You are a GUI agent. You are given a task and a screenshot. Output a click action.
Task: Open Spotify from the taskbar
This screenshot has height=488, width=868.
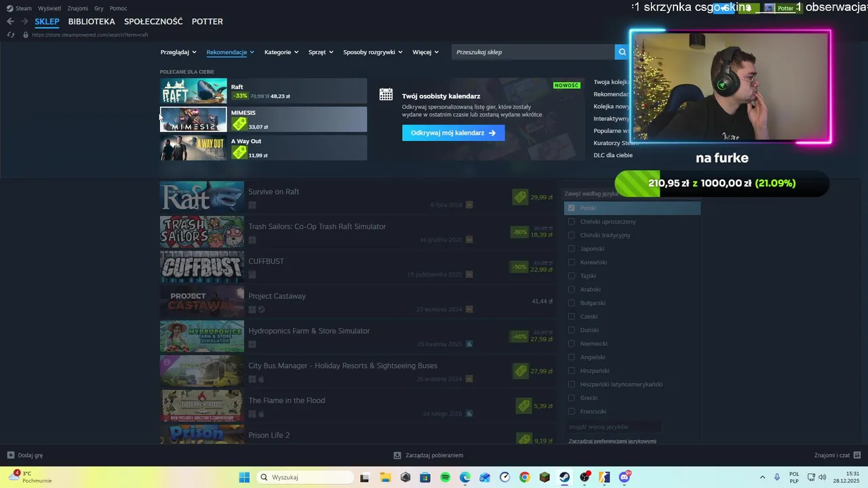[445, 477]
